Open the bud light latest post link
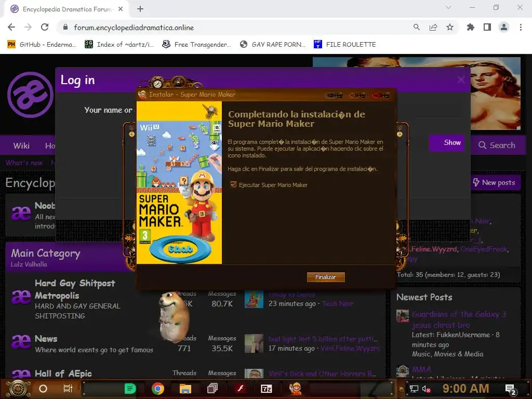 click(323, 339)
